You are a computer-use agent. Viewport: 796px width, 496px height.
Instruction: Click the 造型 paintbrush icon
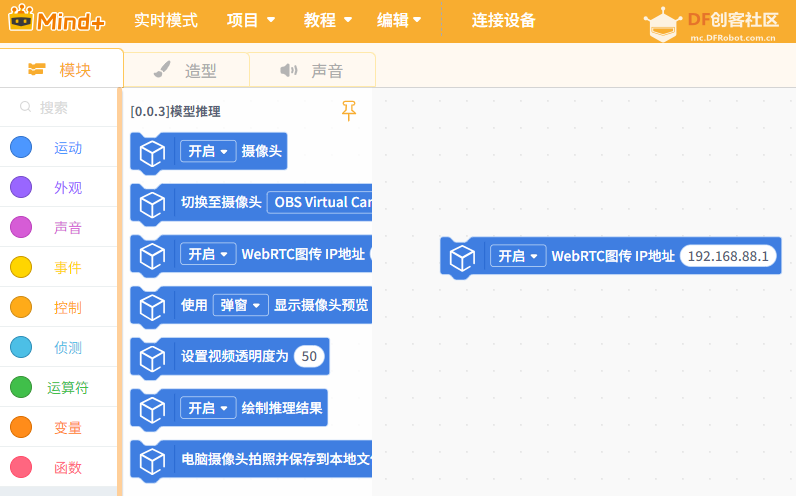pos(162,70)
